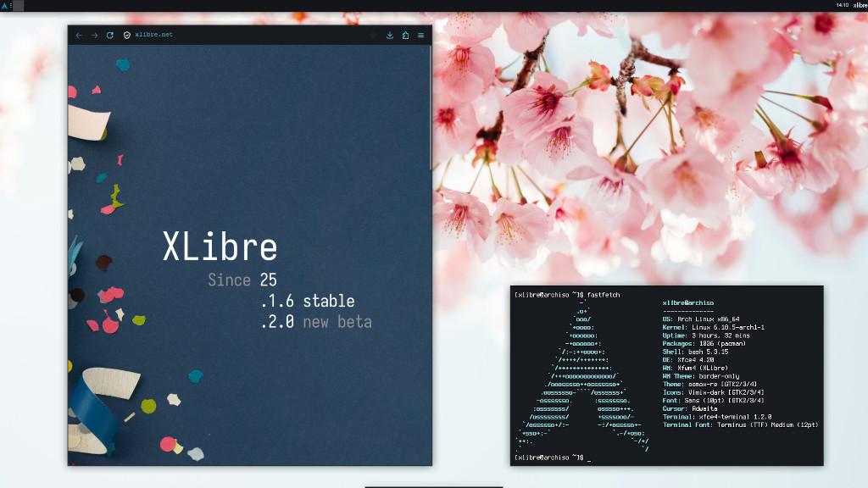Click the 'Terminal: xfce4-terminal 1.2.0' line
This screenshot has height=488, width=868.
717,417
